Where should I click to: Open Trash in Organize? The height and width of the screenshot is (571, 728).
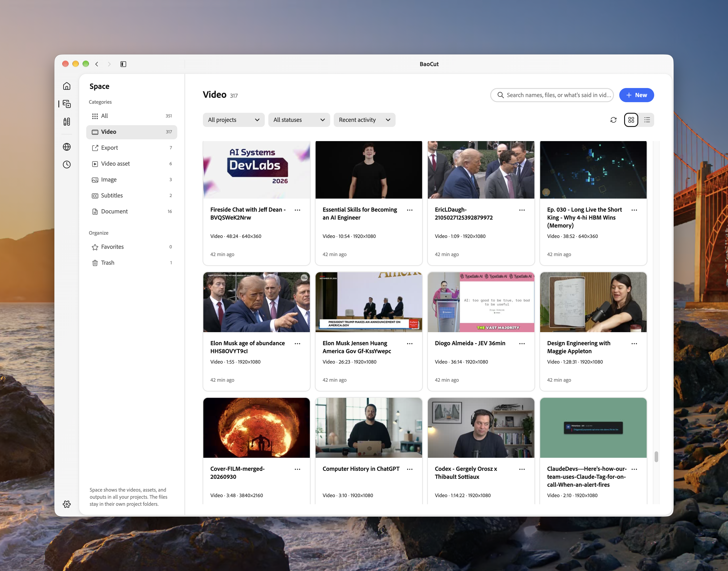pos(132,263)
